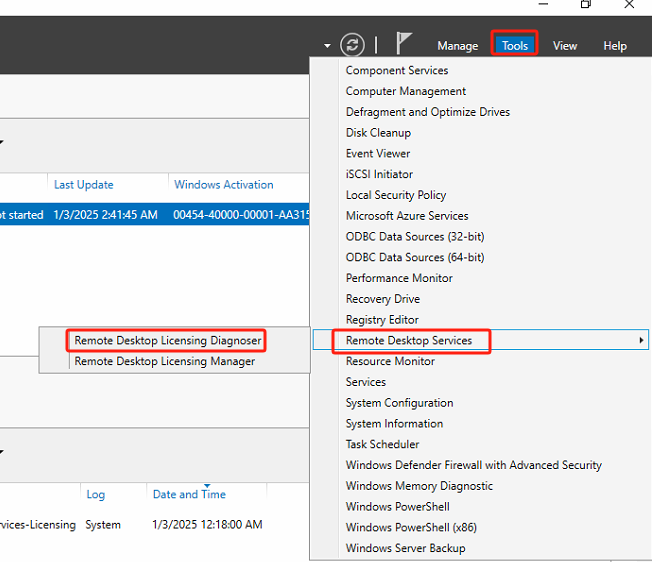The height and width of the screenshot is (562, 652).
Task: Launch Task Scheduler
Action: 382,444
